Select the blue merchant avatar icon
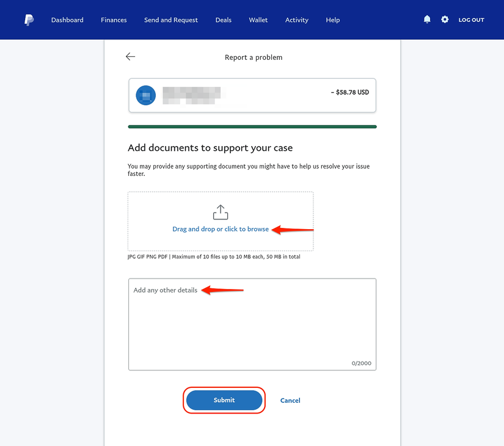Viewport: 504px width, 446px height. click(146, 95)
